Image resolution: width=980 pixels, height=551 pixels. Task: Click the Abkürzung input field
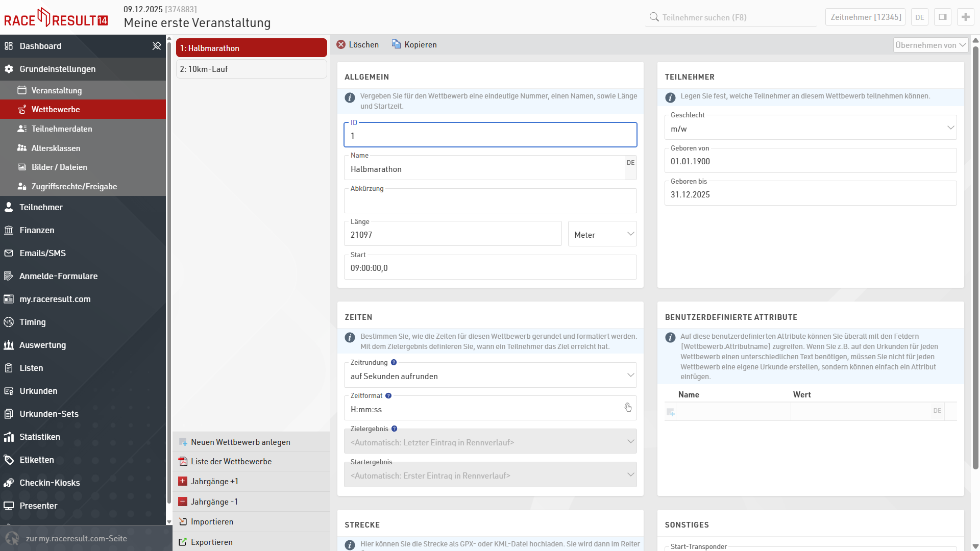click(x=490, y=203)
